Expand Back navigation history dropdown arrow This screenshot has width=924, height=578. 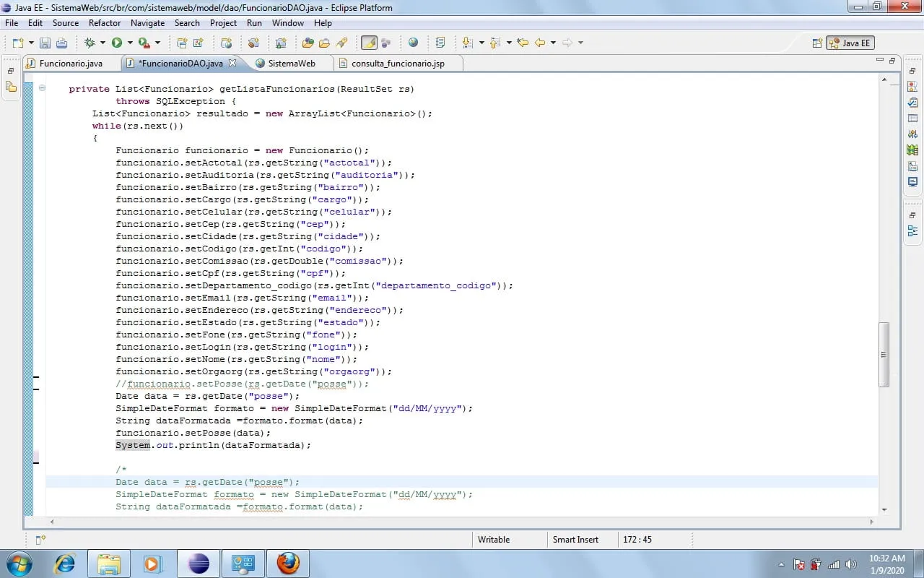553,43
